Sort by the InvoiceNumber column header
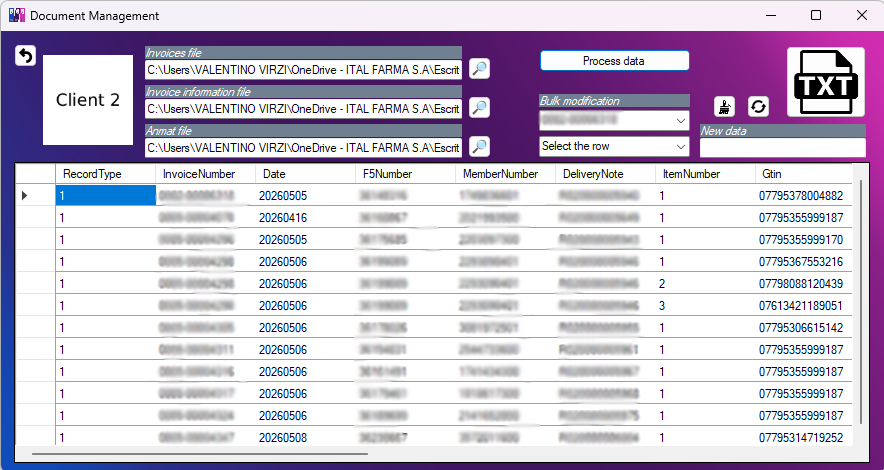The image size is (884, 470). click(205, 174)
